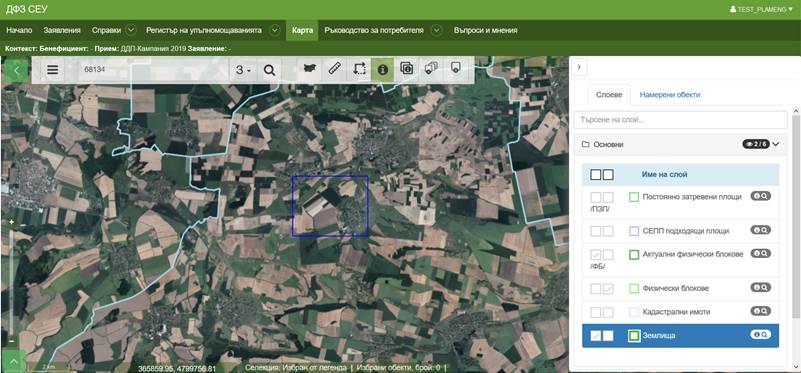This screenshot has width=801, height=373.
Task: Select the ruler measurement tool
Action: coord(334,68)
